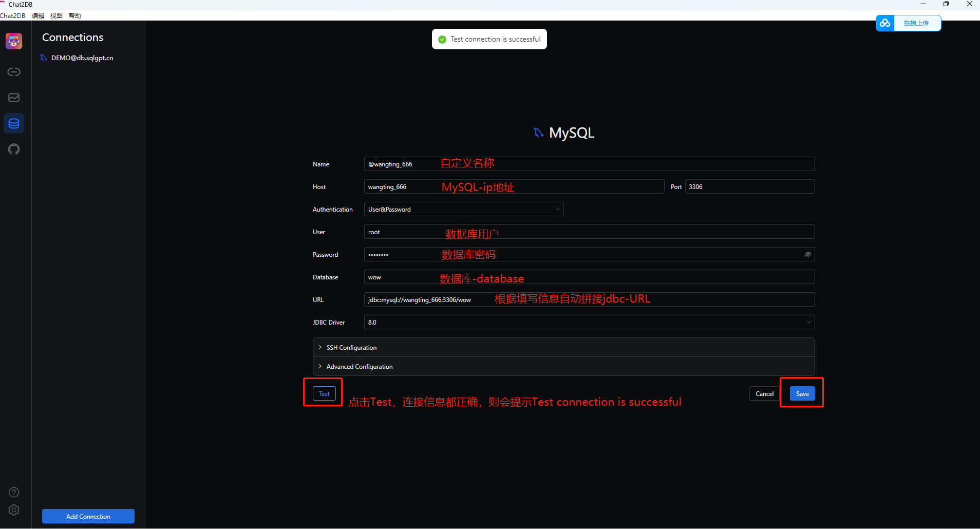Screen dimensions: 980x529
Task: Select DEMO@db.sqlgpt.cn connection
Action: pos(82,58)
